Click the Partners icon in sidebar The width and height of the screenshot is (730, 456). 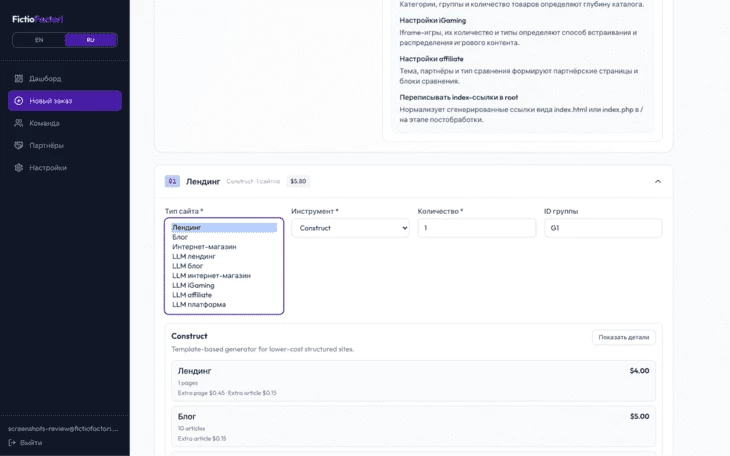click(19, 145)
